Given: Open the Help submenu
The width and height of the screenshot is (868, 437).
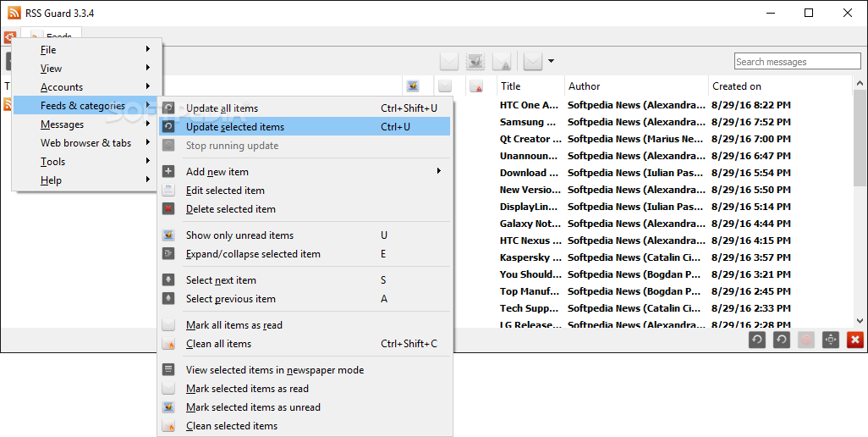Looking at the screenshot, I should (87, 180).
